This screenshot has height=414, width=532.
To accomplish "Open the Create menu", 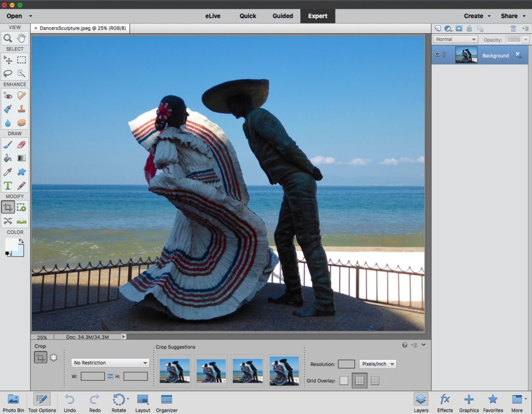I will pos(476,16).
